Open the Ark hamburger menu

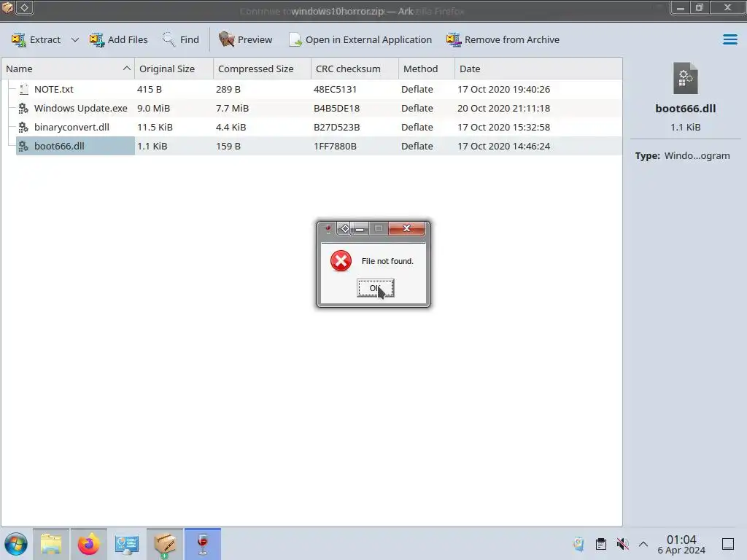729,39
